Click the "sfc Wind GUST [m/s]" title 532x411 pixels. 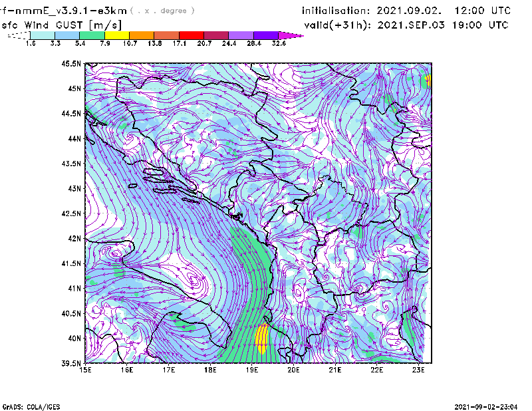61,25
